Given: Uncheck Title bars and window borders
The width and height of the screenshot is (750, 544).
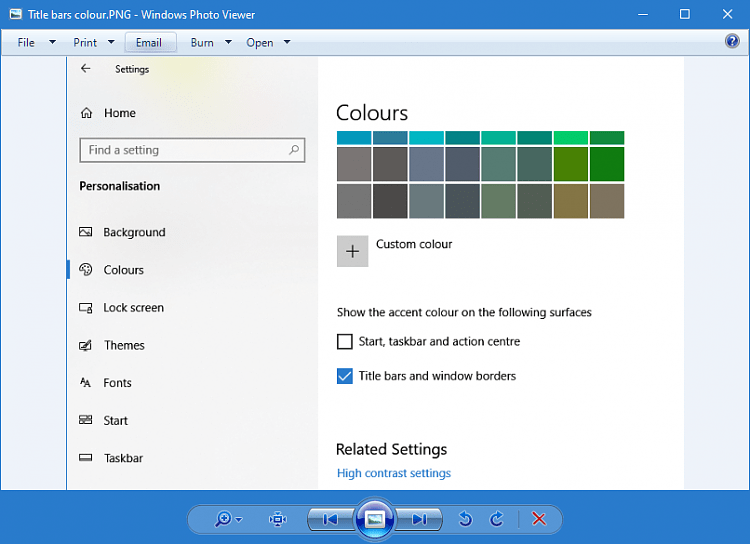Looking at the screenshot, I should click(344, 376).
